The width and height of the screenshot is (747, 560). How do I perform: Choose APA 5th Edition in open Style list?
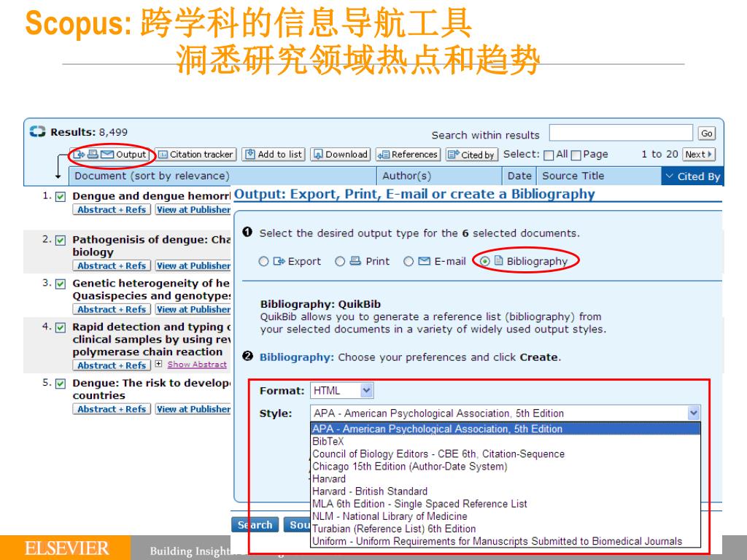point(506,429)
